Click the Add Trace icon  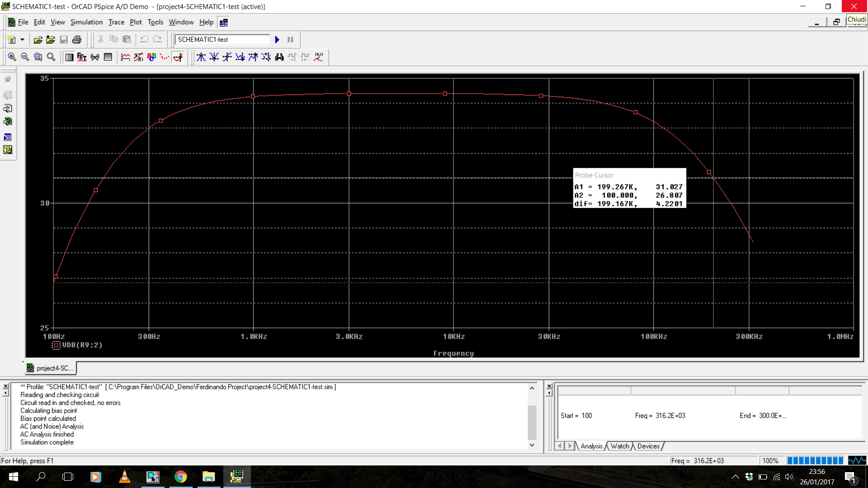pyautogui.click(x=125, y=57)
